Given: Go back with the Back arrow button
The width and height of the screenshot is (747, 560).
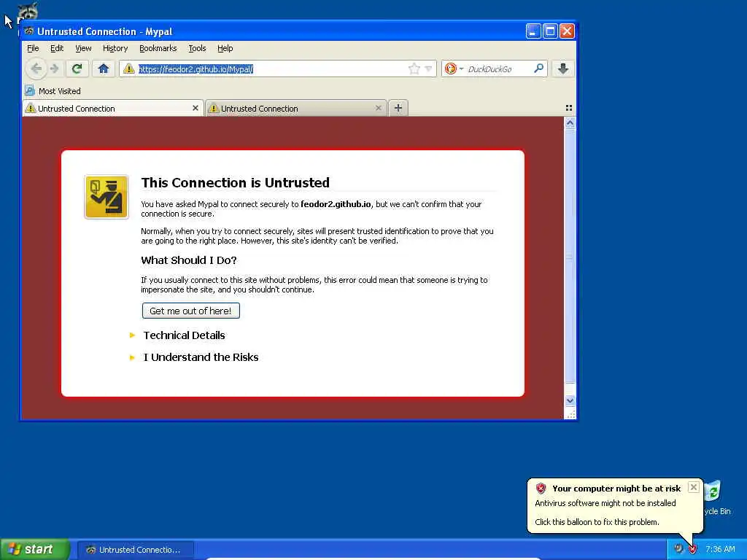Looking at the screenshot, I should (36, 69).
